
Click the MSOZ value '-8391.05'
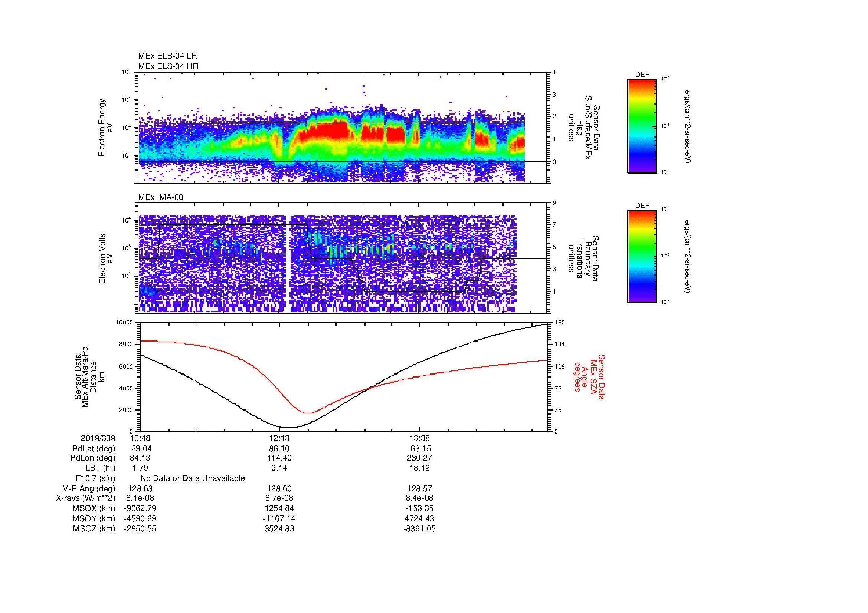(x=419, y=529)
